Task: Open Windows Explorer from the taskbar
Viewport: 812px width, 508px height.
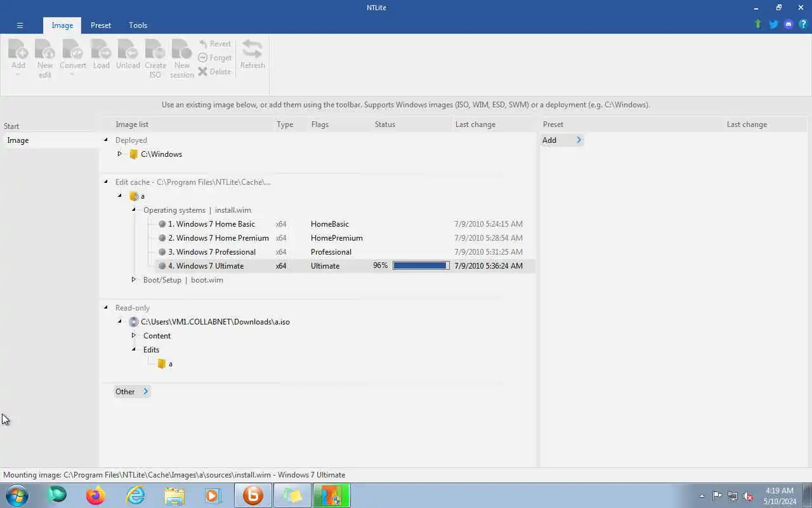Action: [174, 495]
